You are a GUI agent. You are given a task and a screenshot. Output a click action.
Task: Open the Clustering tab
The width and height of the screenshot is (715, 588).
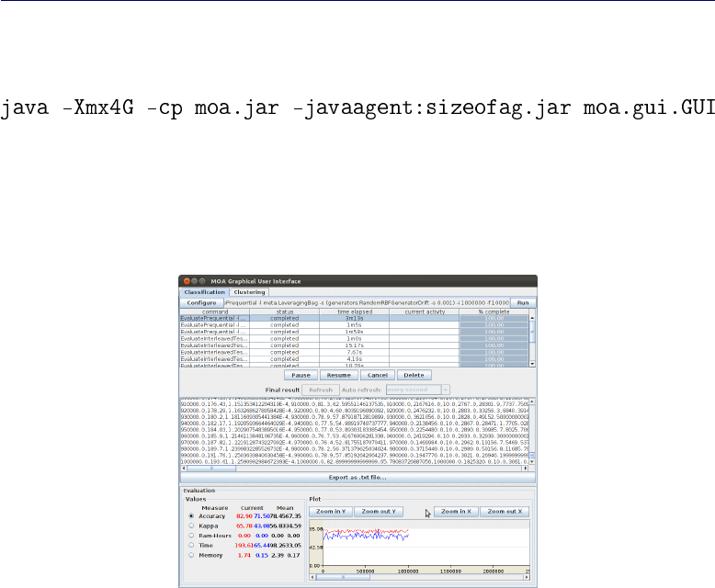click(249, 292)
